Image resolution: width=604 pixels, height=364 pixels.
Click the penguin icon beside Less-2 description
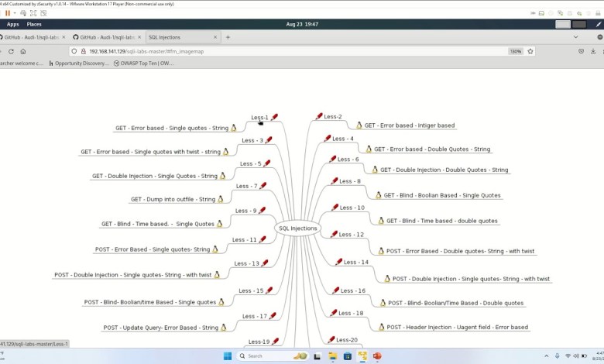point(359,125)
